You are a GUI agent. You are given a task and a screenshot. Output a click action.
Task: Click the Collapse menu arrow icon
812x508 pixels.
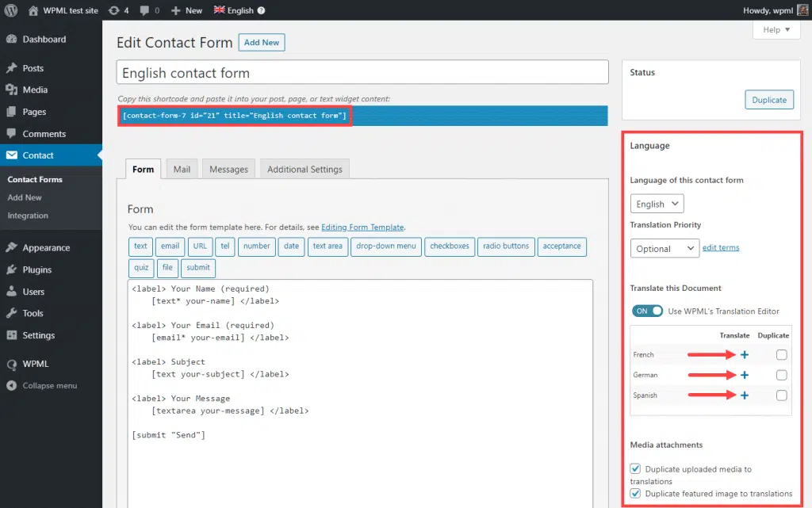tap(11, 386)
